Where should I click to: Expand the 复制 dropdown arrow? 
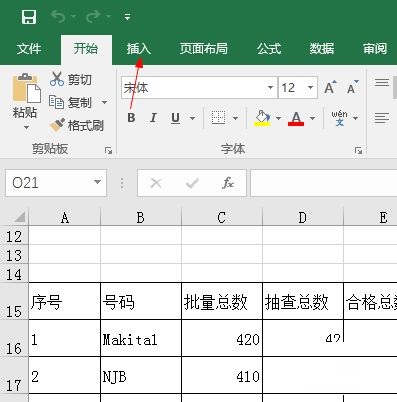point(104,102)
